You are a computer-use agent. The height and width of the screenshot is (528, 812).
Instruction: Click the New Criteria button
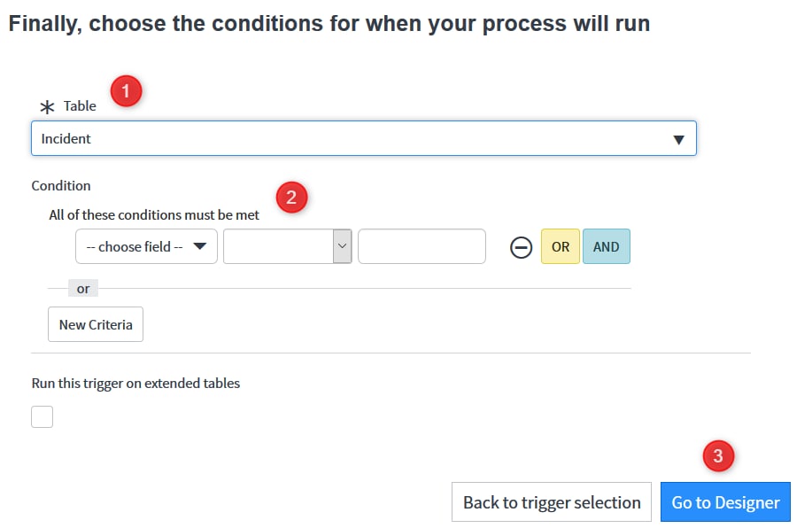coord(95,324)
